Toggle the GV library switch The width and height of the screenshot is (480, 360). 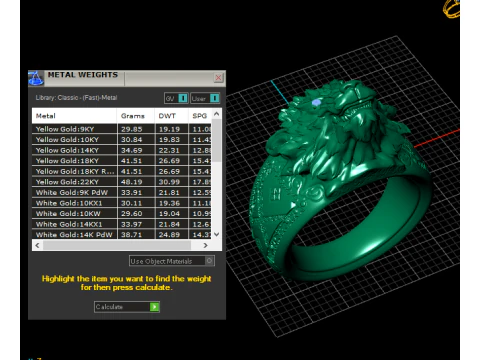(176, 98)
